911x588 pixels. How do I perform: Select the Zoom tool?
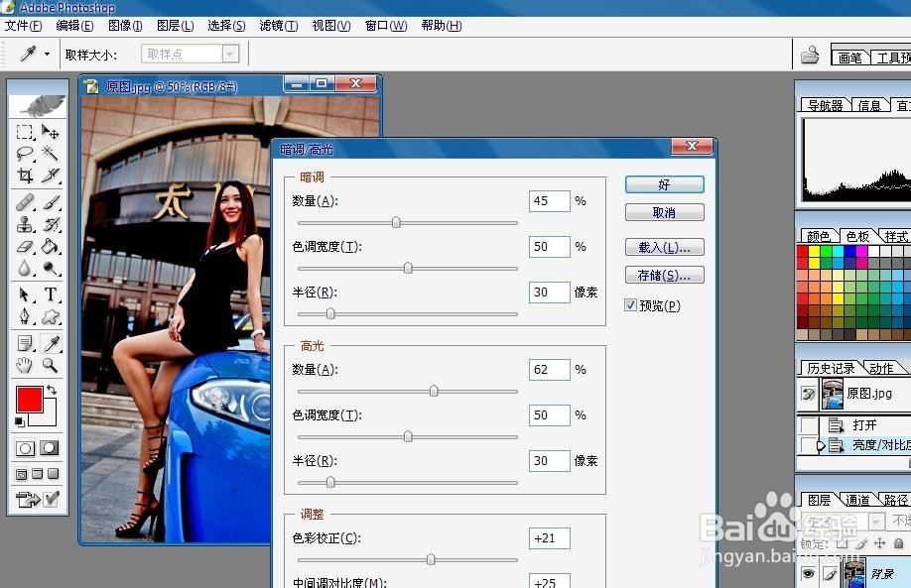click(48, 365)
